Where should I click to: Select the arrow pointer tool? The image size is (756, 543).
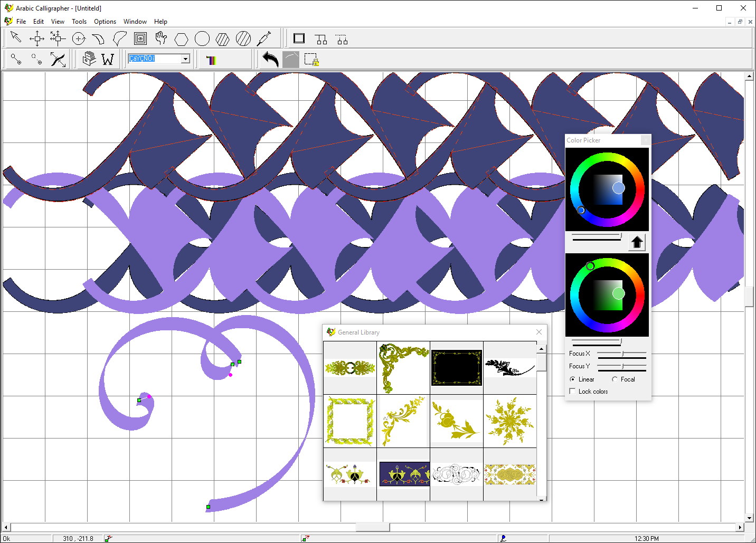(16, 38)
